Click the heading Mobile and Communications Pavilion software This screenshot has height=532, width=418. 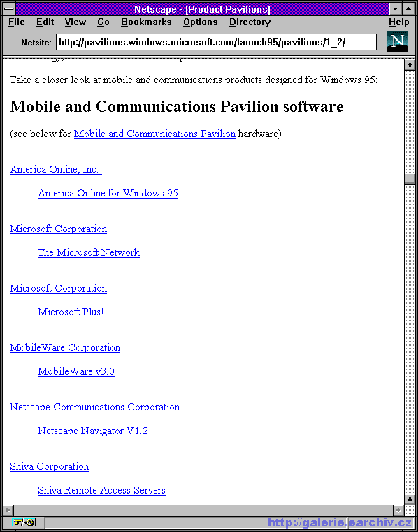click(x=177, y=106)
